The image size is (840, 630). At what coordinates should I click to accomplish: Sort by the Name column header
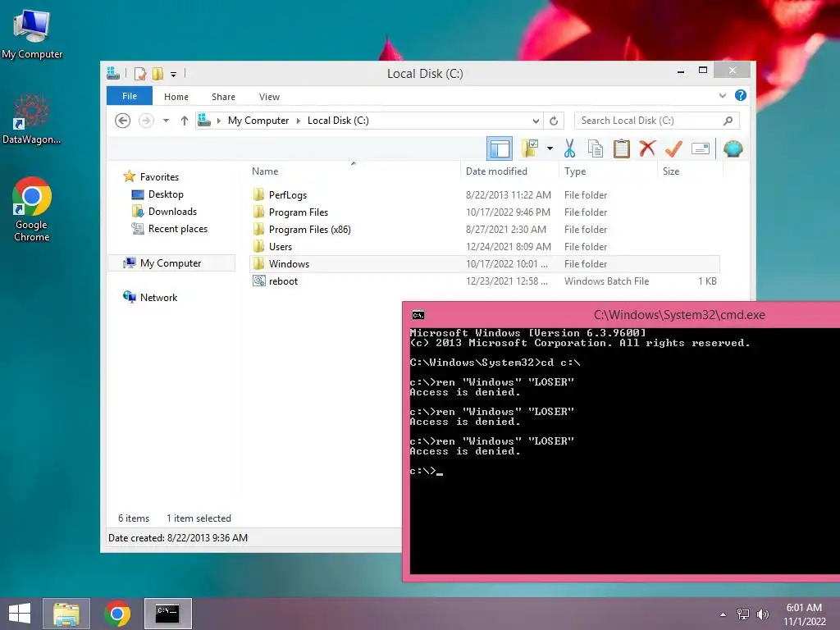tap(353, 171)
